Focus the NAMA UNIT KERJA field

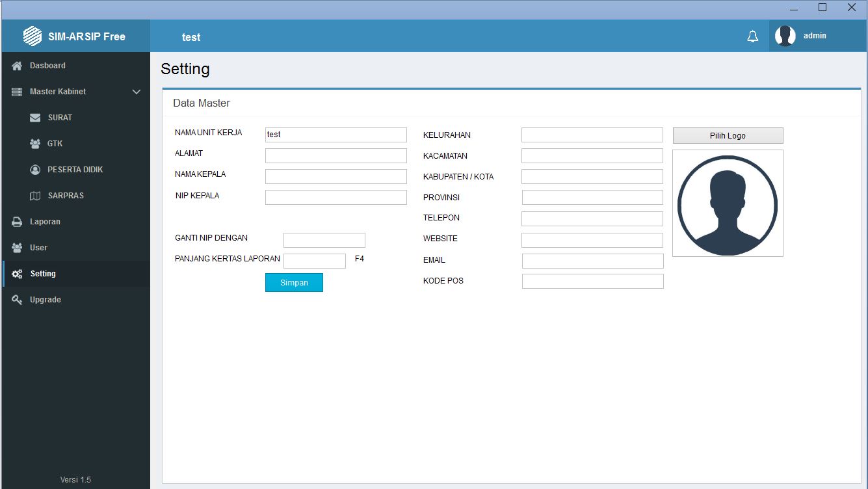(x=335, y=135)
